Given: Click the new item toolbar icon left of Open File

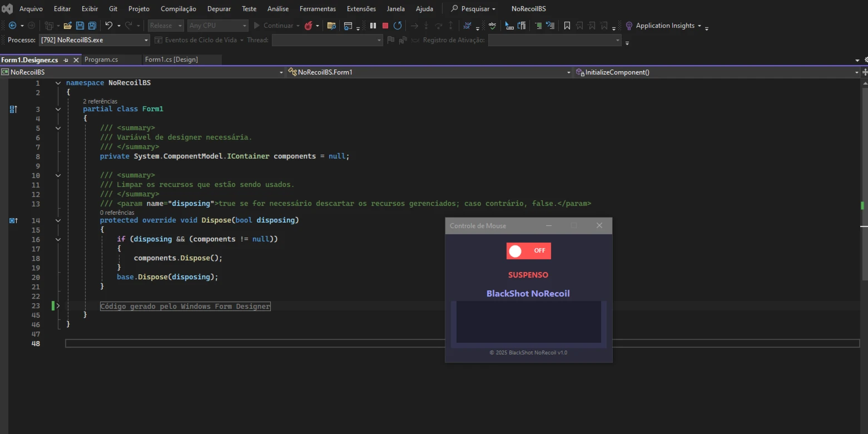Looking at the screenshot, I should point(49,26).
